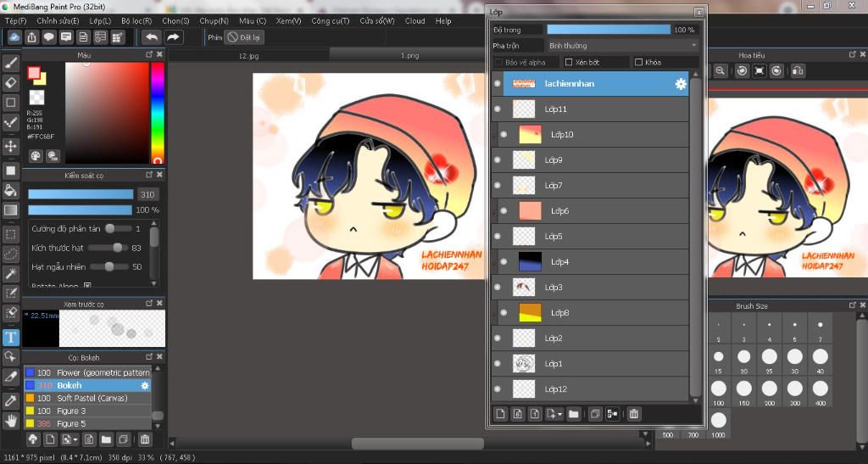Viewport: 868px width, 464px height.
Task: Toggle visibility of Lớp1 layer
Action: click(x=497, y=364)
